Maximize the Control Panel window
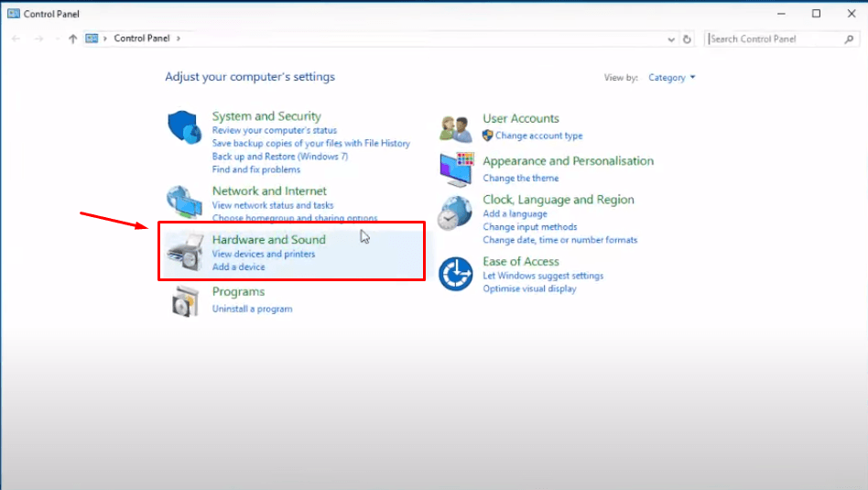The width and height of the screenshot is (868, 490). coord(816,14)
